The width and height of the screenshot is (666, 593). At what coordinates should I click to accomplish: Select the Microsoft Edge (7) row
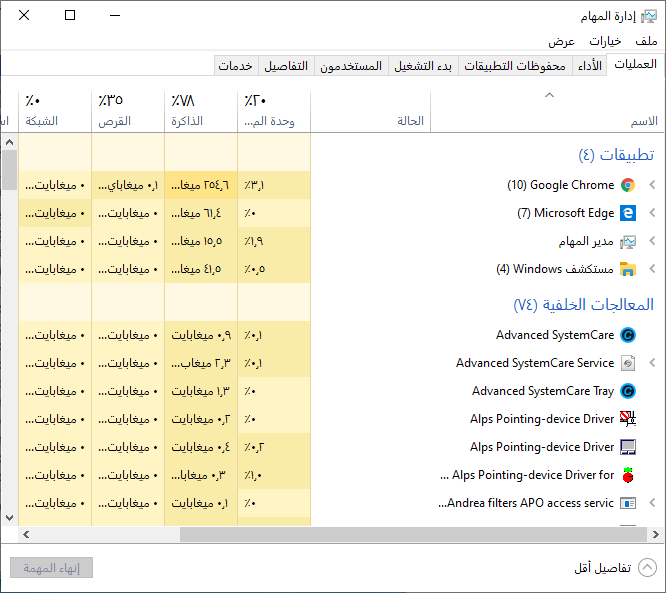coord(341,213)
